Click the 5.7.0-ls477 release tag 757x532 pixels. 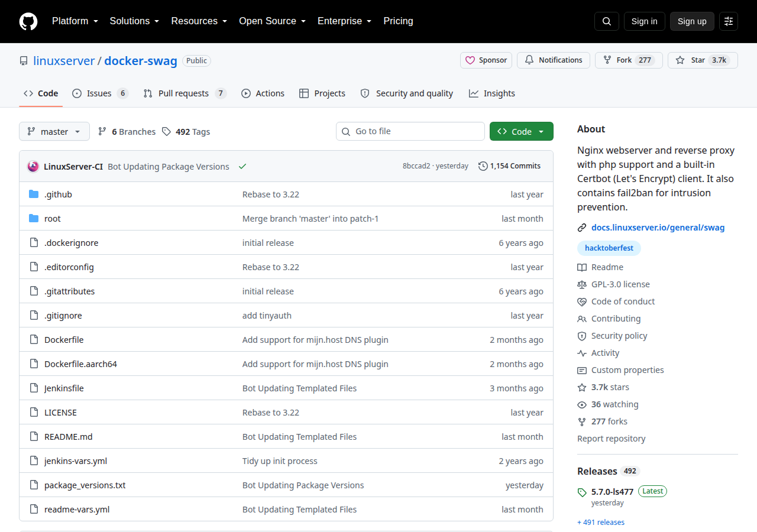[x=612, y=491]
